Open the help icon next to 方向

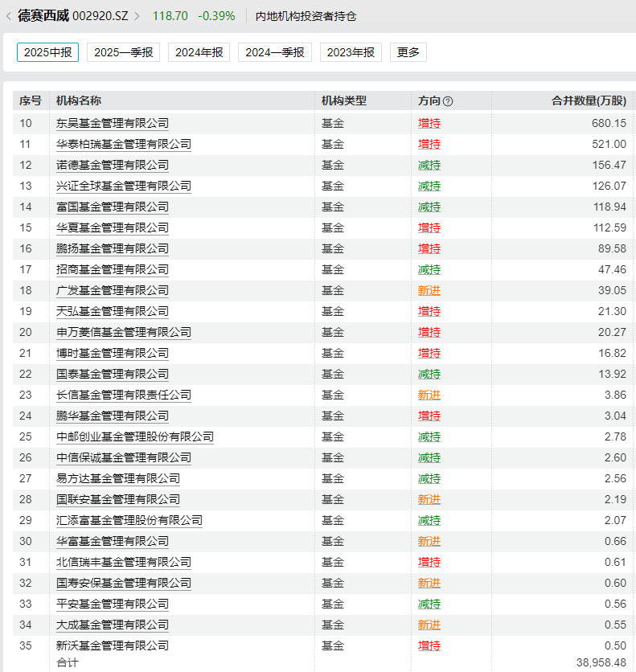[448, 101]
